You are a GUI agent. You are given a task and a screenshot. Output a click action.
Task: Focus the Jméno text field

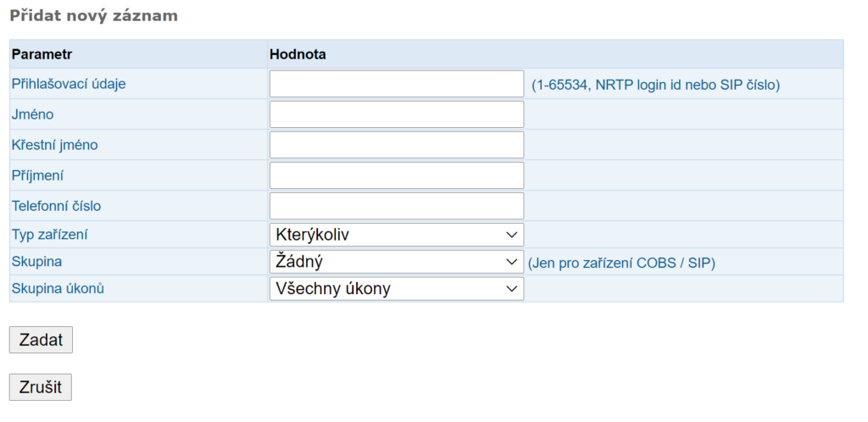point(397,114)
